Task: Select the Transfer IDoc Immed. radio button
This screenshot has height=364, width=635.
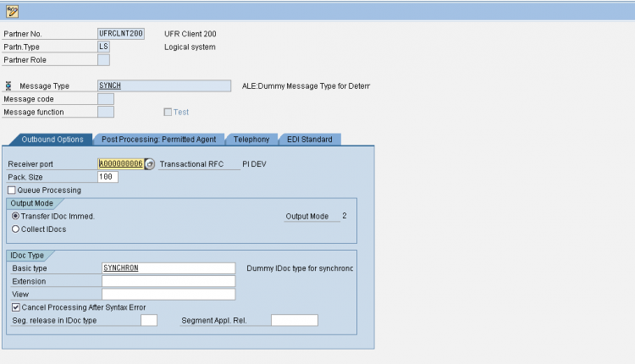Action: pos(15,216)
